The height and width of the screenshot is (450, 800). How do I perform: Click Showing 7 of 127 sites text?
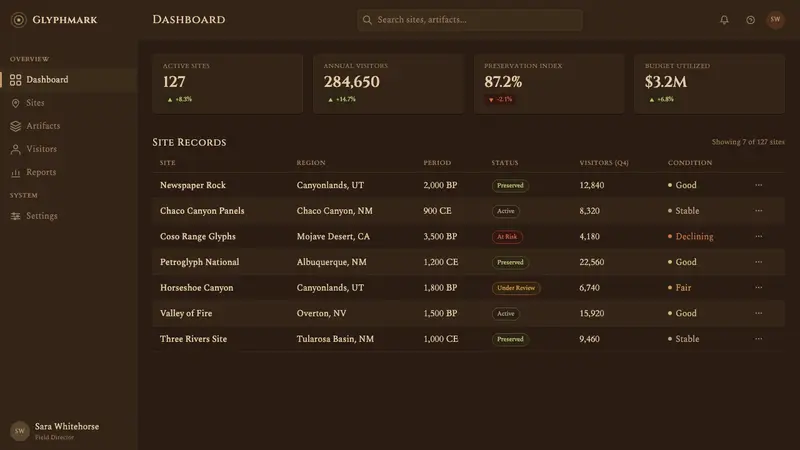(748, 142)
